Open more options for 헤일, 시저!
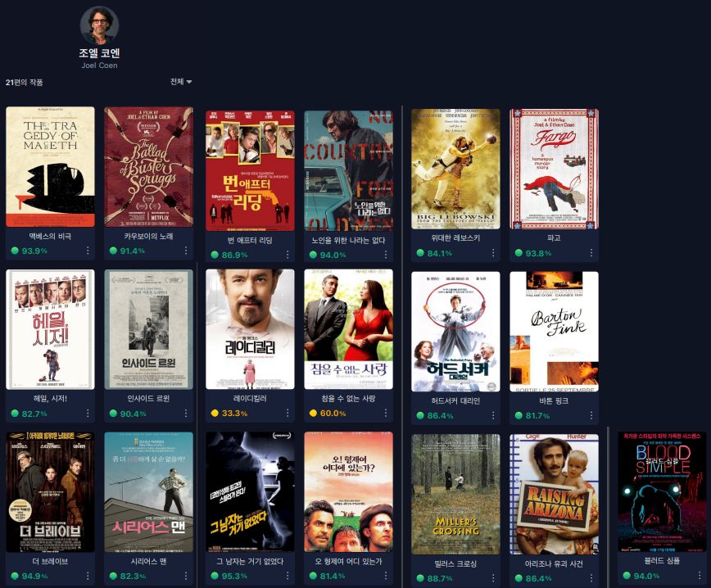The width and height of the screenshot is (711, 588). (88, 414)
